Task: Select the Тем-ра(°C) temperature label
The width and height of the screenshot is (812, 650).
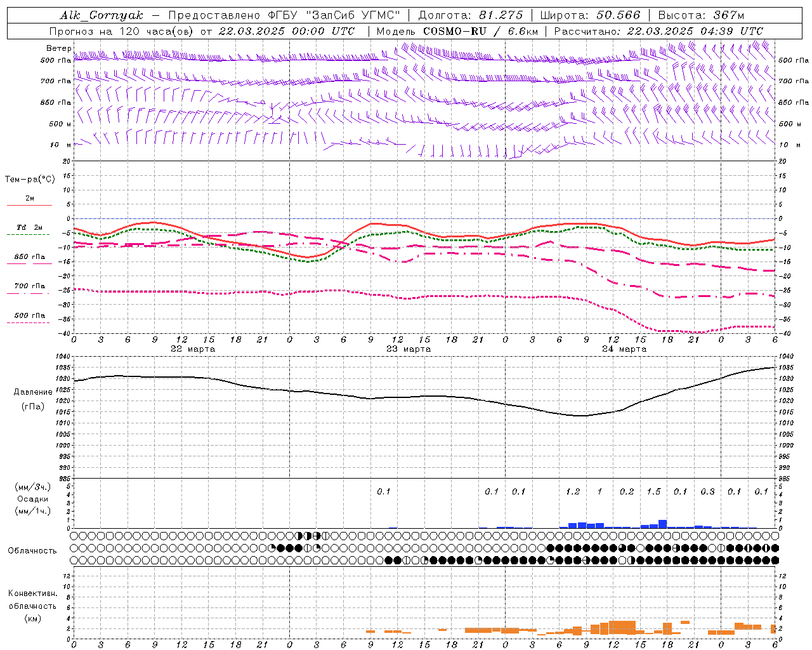Action: 30,180
